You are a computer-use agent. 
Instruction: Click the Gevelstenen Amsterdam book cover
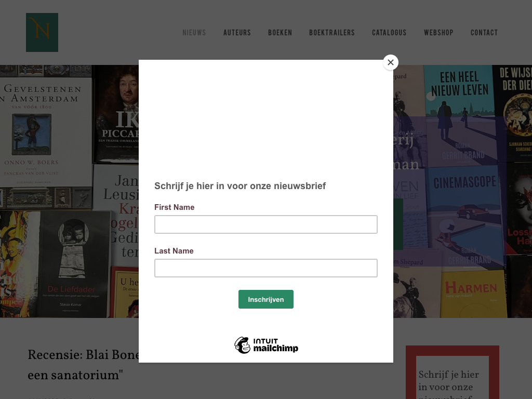click(46, 132)
